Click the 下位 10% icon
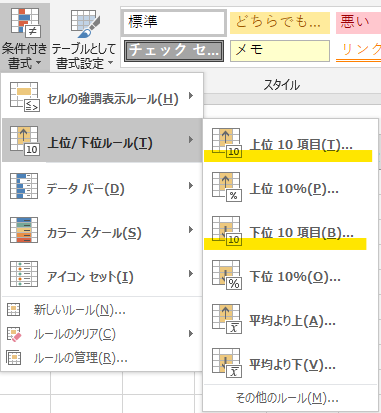The width and height of the screenshot is (381, 413). pyautogui.click(x=227, y=275)
